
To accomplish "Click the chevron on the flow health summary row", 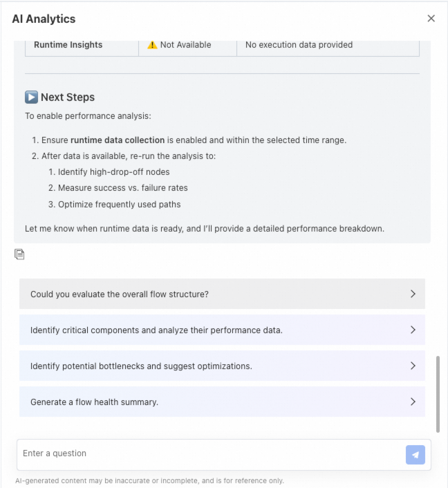I will tap(413, 402).
